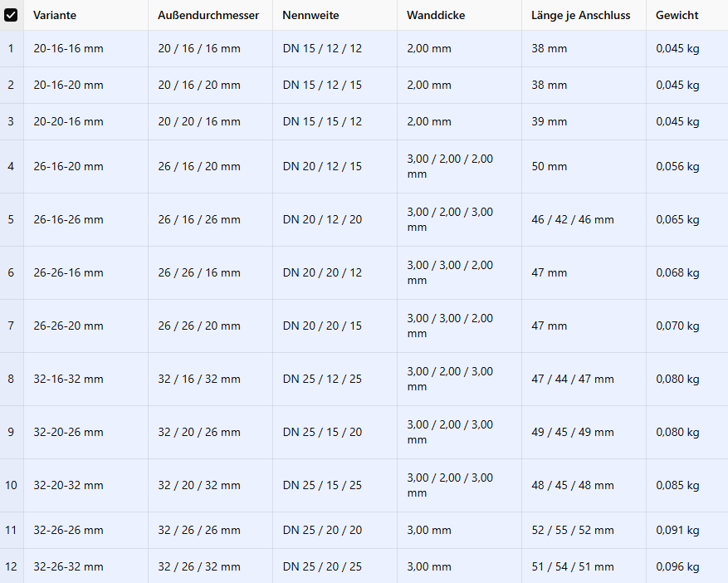Toggle the select-all checkbox in header
This screenshot has width=728, height=583.
(x=11, y=15)
